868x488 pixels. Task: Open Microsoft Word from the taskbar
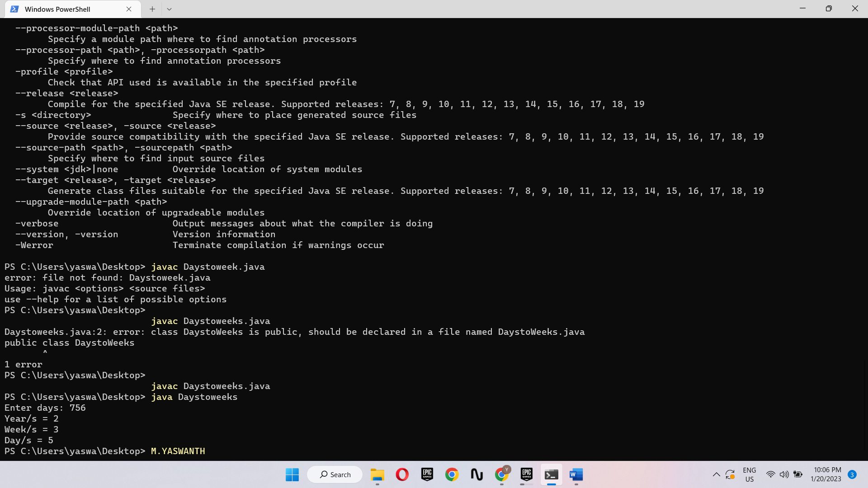tap(576, 474)
